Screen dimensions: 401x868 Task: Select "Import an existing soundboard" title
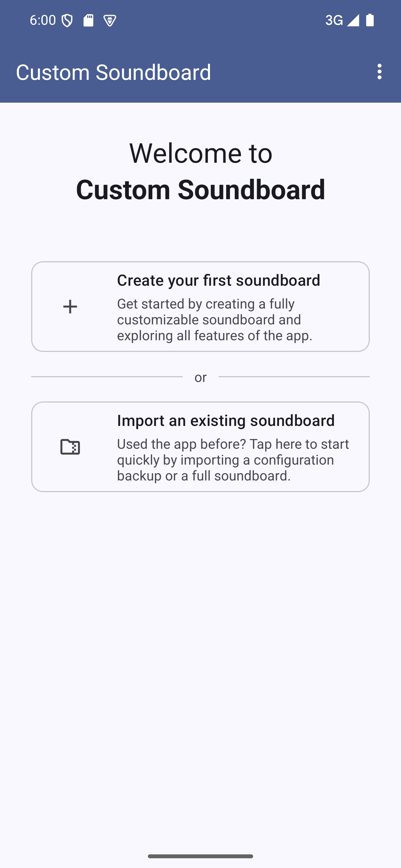pos(226,421)
